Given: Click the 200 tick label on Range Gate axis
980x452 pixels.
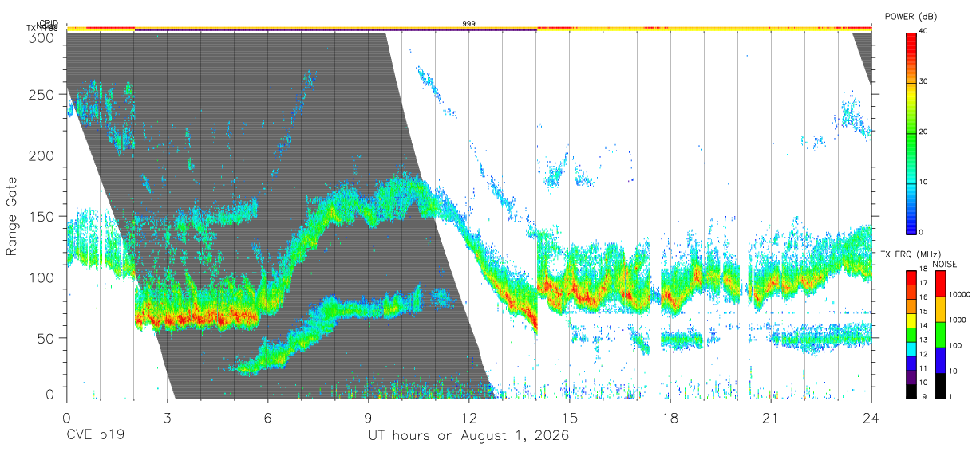Looking at the screenshot, I should [43, 155].
